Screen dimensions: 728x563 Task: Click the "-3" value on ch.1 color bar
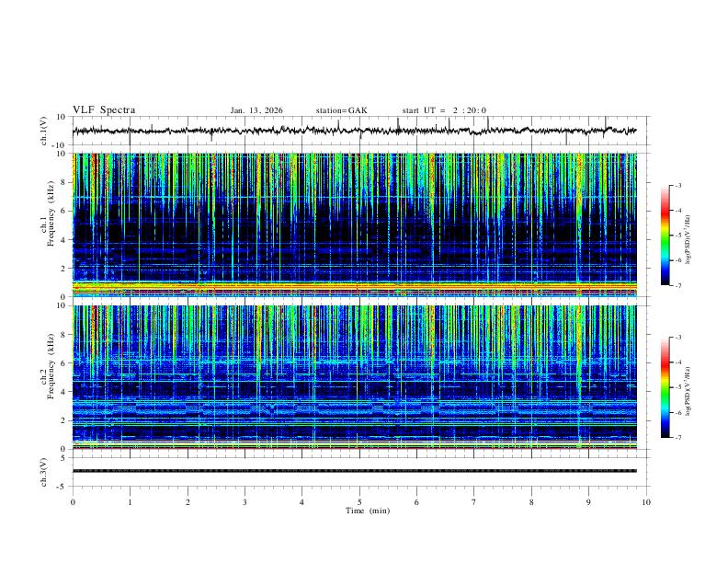coord(678,186)
